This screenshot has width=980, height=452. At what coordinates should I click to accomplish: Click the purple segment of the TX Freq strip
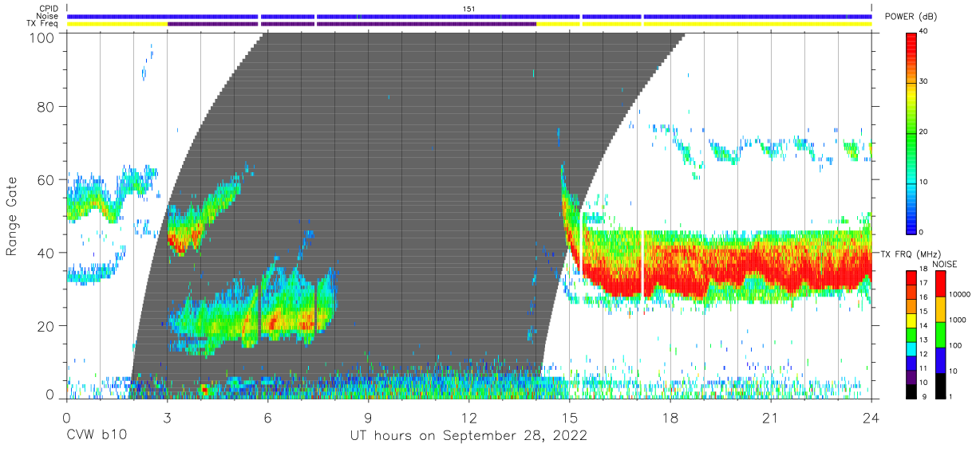351,24
